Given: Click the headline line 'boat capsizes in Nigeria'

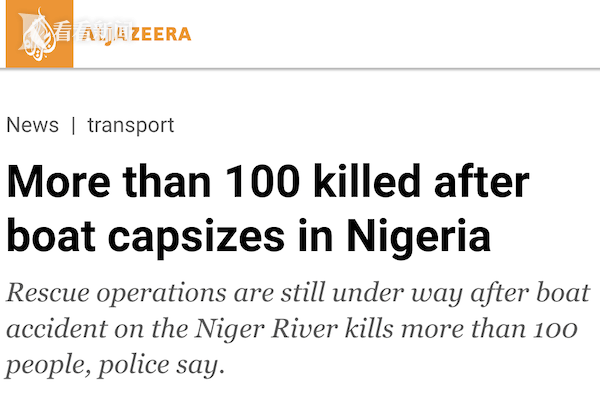Looking at the screenshot, I should click(x=249, y=236).
